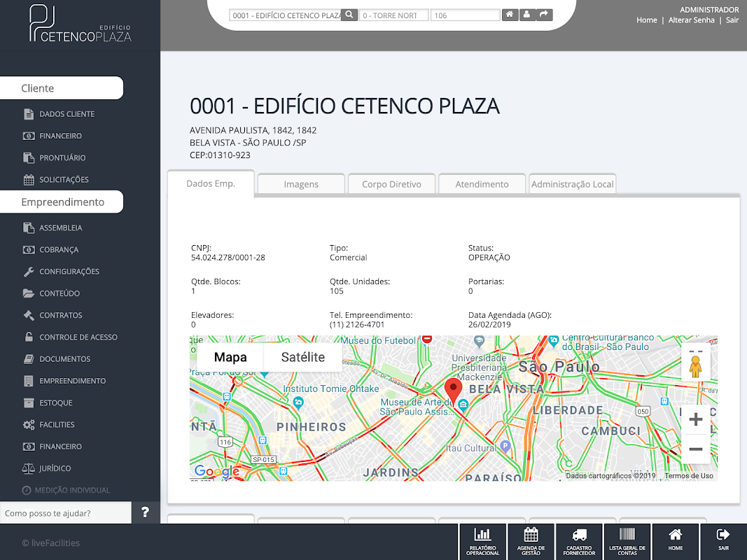Click the CNPJ value 54.024.278/0001-28
Image resolution: width=747 pixels, height=560 pixels.
tap(228, 258)
